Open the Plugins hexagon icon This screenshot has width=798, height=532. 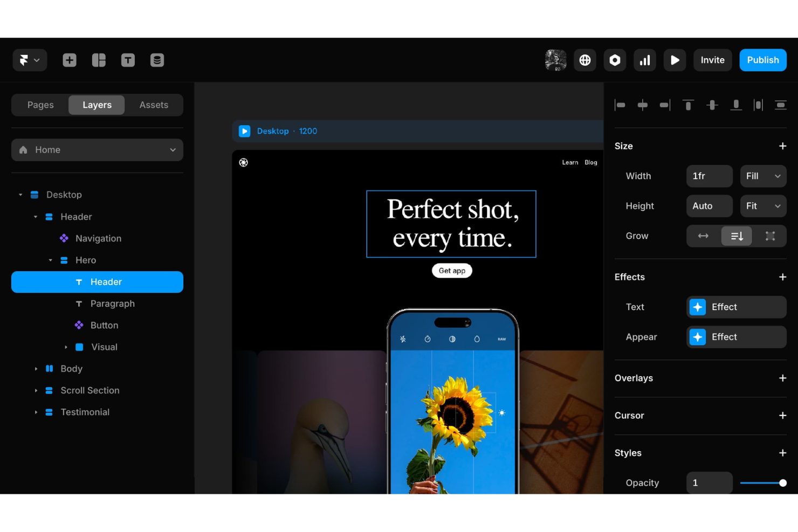click(x=615, y=60)
